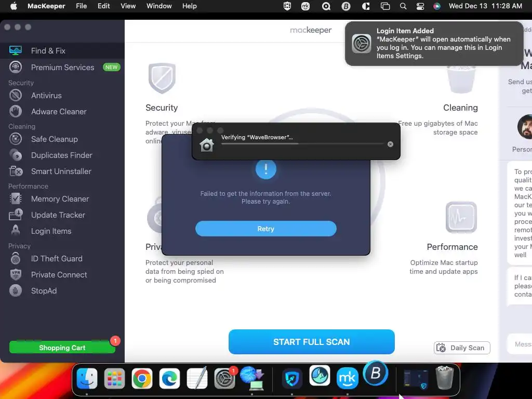Click the NEW badge on Premium Services
The width and height of the screenshot is (532, 399).
click(x=111, y=67)
